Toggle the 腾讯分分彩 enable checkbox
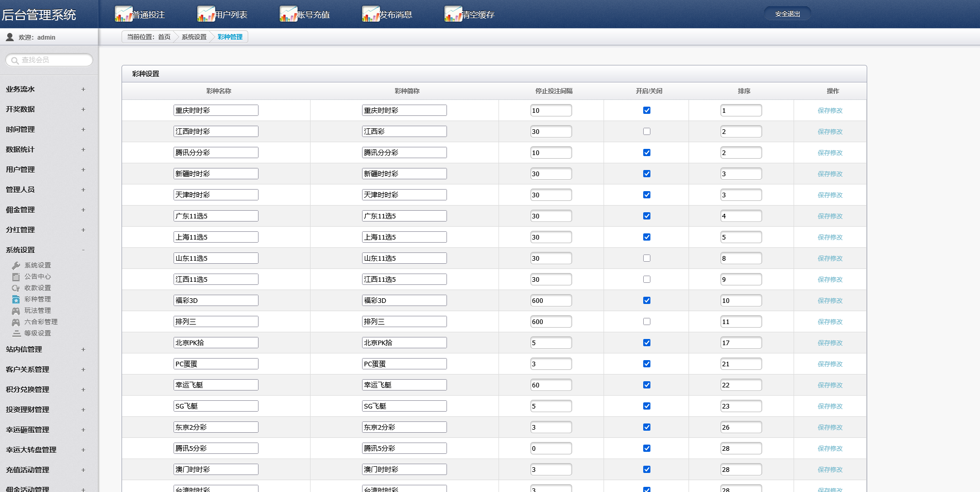Image resolution: width=980 pixels, height=492 pixels. tap(647, 152)
